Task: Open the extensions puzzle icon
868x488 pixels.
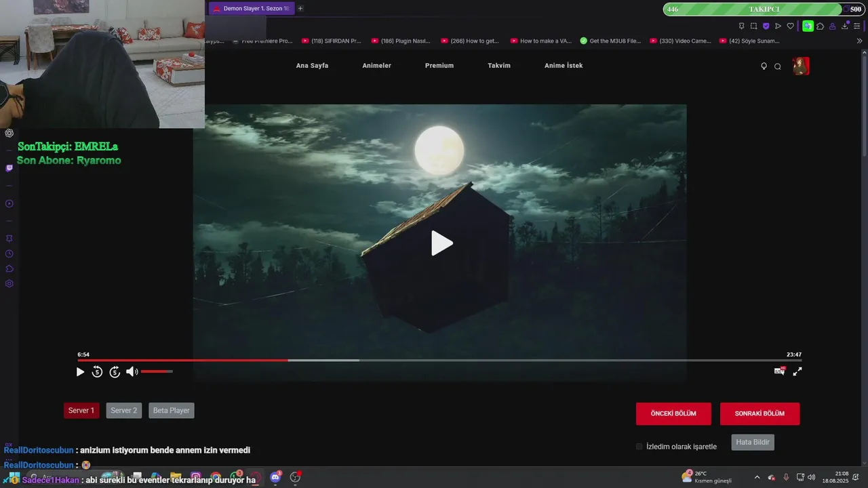Action: [x=821, y=26]
